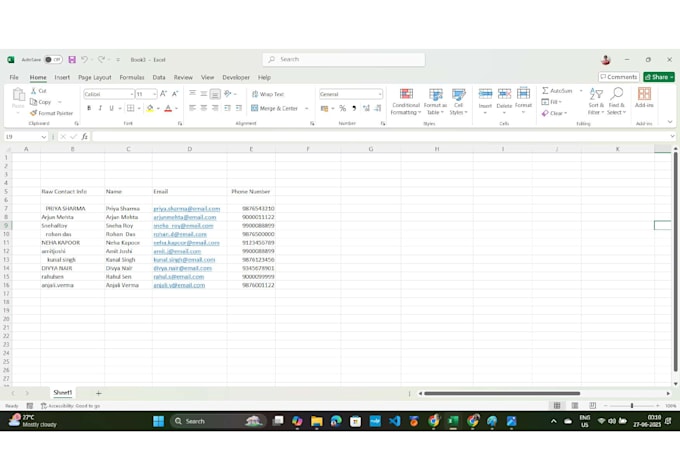Open the Merge & Center dropdown arrow
Image resolution: width=680 pixels, height=459 pixels.
307,108
